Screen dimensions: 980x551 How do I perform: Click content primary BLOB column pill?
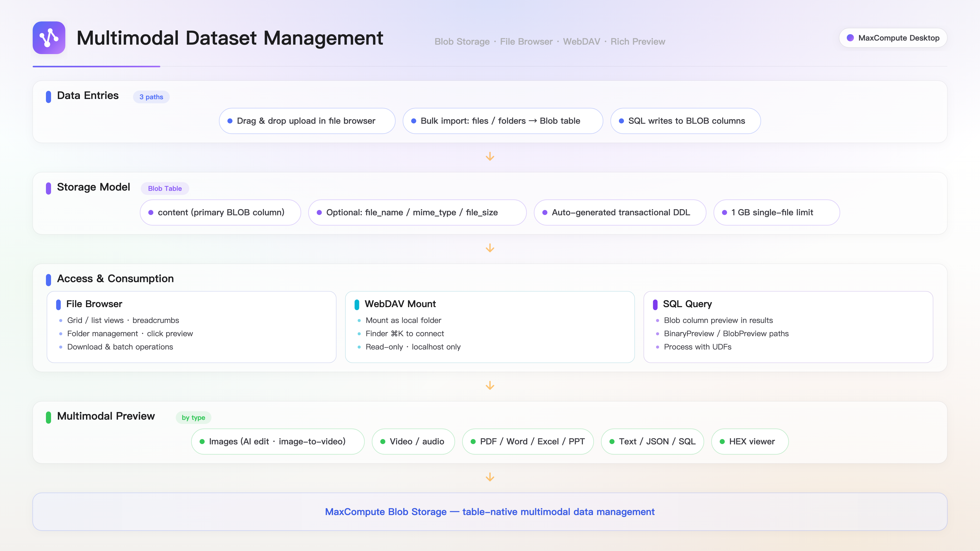click(220, 212)
